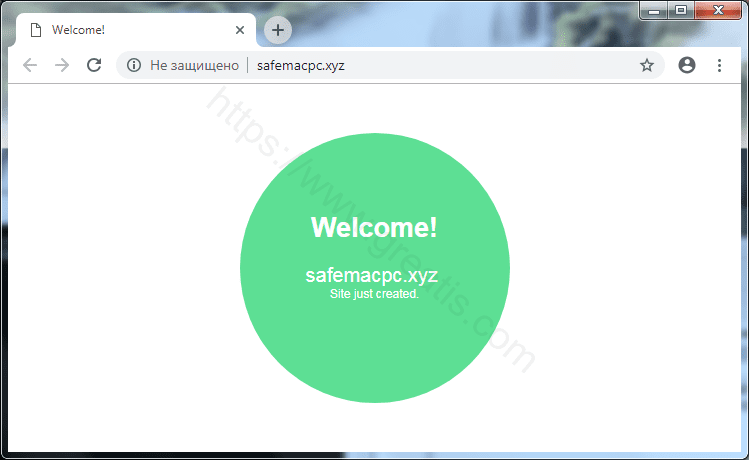Image resolution: width=749 pixels, height=460 pixels.
Task: Go forward using the forward arrow
Action: [x=62, y=65]
